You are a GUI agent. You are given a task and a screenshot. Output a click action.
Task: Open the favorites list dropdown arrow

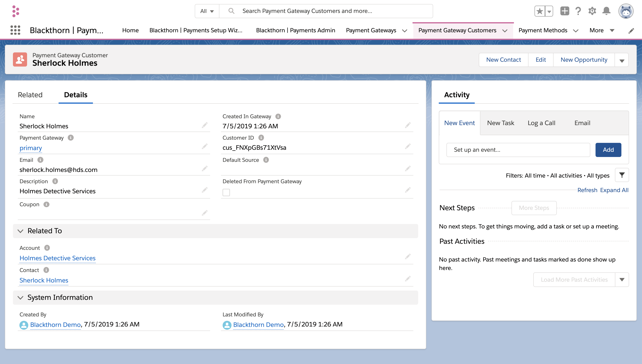point(549,11)
